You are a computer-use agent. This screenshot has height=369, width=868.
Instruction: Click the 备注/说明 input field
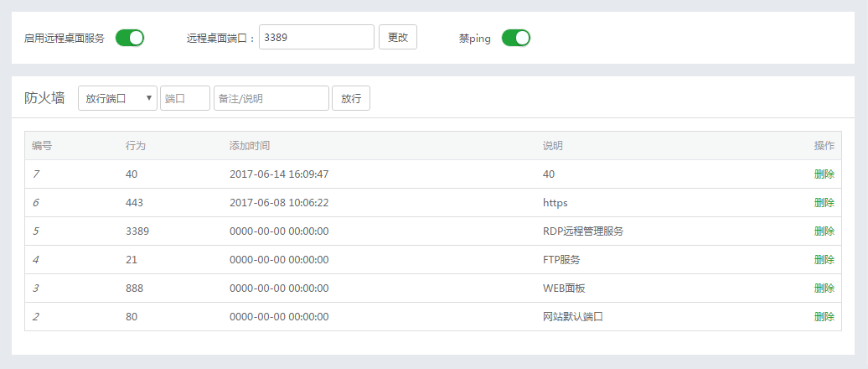click(271, 98)
